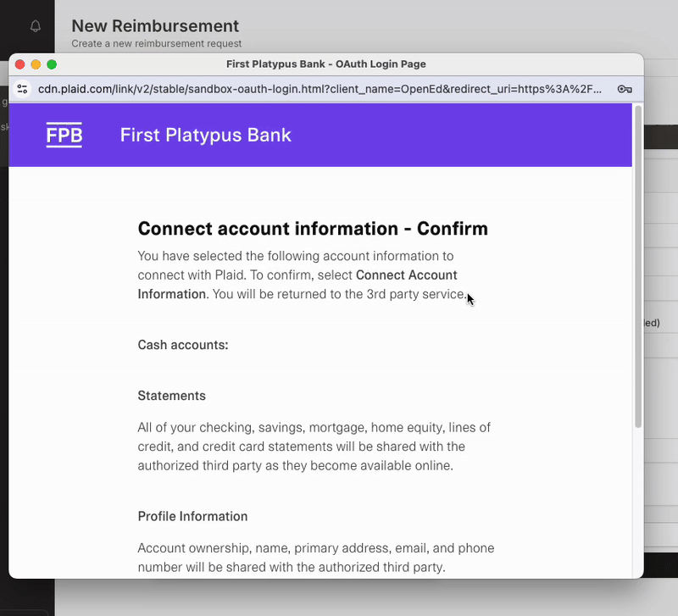Image resolution: width=678 pixels, height=616 pixels.
Task: Click the 'Cash accounts:' label
Action: pyautogui.click(x=183, y=345)
